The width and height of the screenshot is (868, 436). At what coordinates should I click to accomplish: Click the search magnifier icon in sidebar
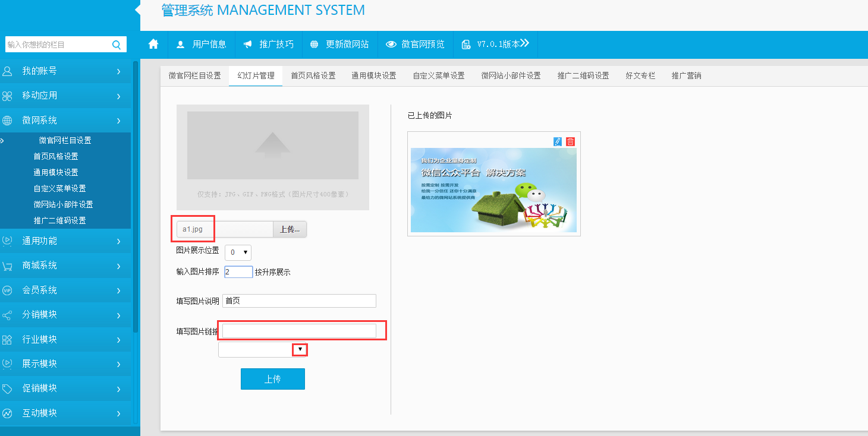point(116,45)
